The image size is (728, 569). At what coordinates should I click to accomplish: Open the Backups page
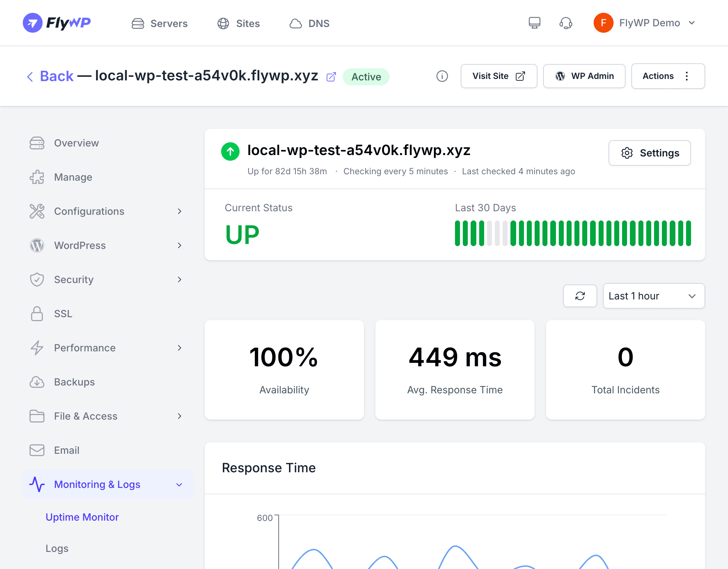point(108,382)
